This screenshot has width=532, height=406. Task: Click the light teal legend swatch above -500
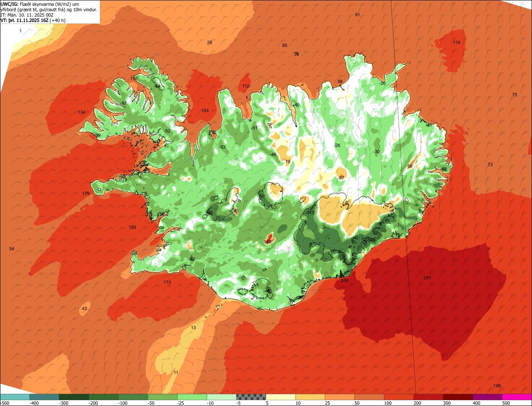tap(15, 397)
